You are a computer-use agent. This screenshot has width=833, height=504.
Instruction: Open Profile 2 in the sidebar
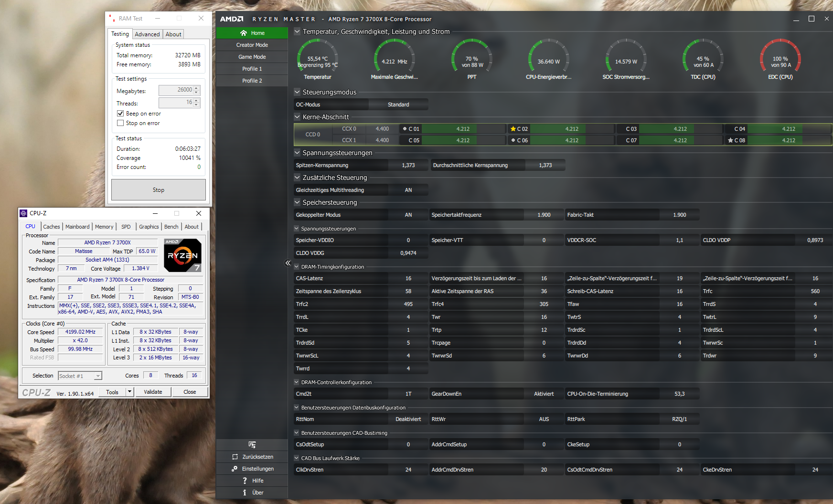coord(252,81)
